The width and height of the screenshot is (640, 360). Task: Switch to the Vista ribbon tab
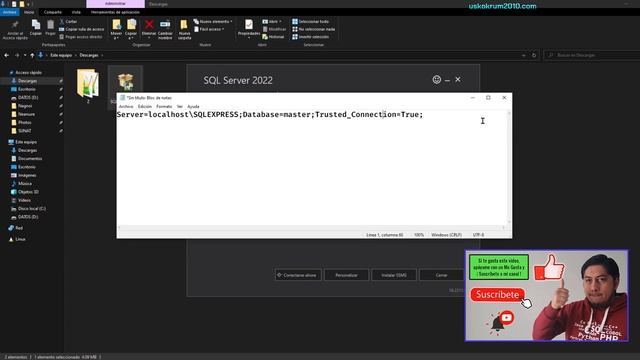coord(76,12)
